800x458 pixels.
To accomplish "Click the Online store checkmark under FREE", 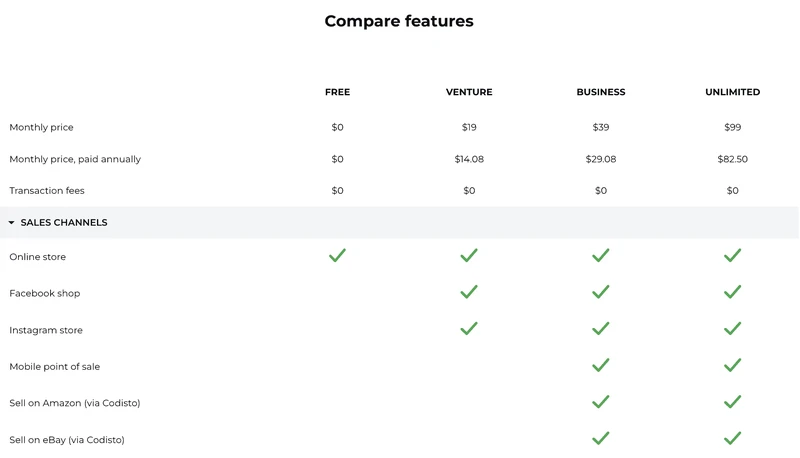I will 337,255.
